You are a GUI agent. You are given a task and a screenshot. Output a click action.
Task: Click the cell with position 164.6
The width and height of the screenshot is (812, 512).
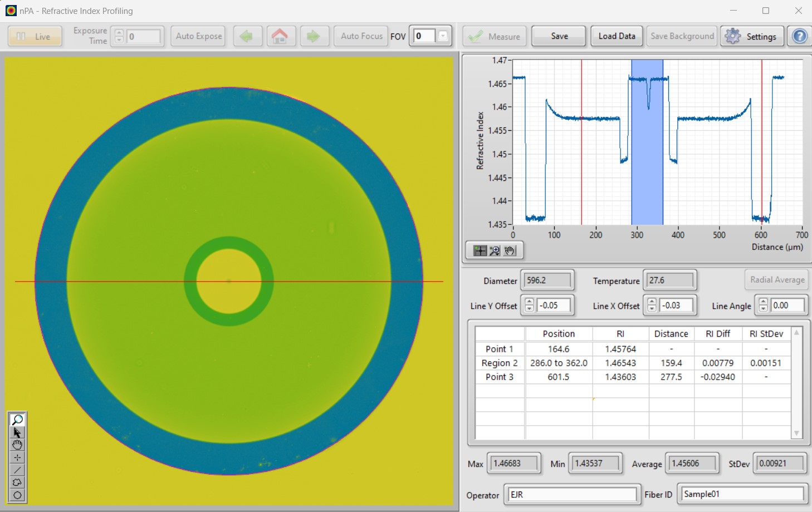coord(559,349)
